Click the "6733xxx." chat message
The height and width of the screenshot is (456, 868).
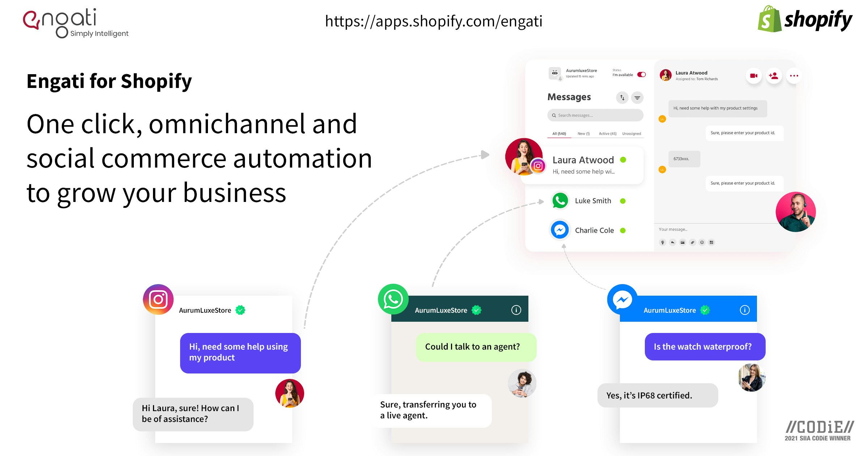[x=684, y=159]
